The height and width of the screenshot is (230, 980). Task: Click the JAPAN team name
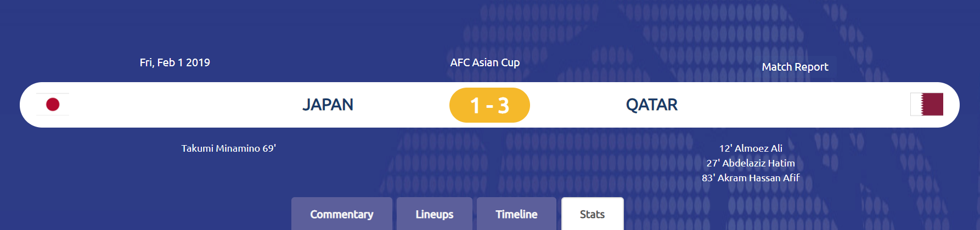point(328,105)
